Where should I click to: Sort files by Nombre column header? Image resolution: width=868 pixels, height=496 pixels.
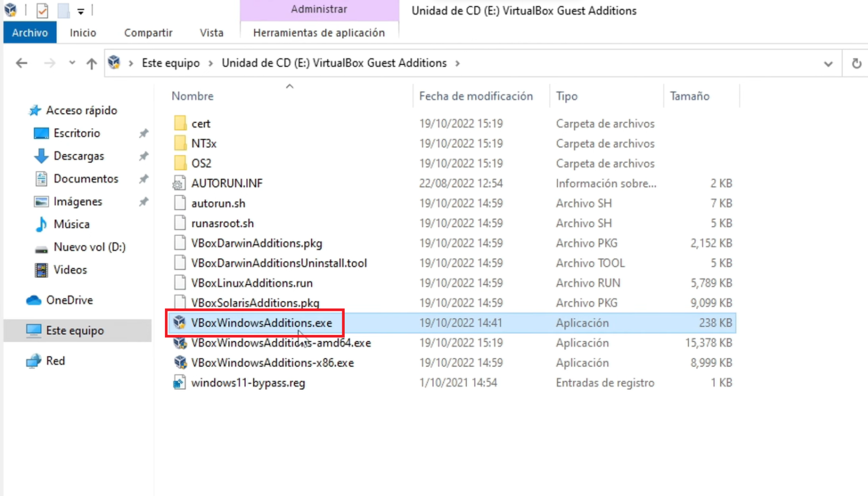193,96
